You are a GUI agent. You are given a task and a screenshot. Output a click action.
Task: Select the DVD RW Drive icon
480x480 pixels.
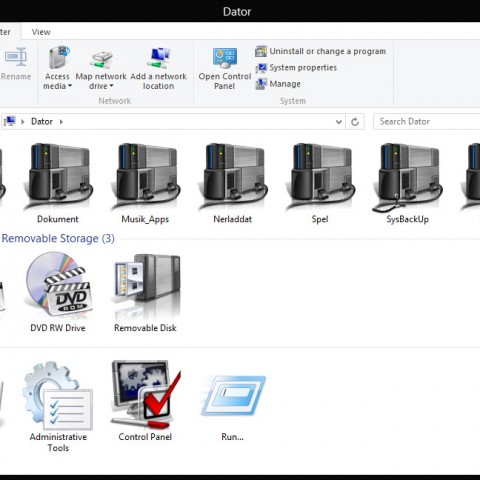(x=59, y=284)
